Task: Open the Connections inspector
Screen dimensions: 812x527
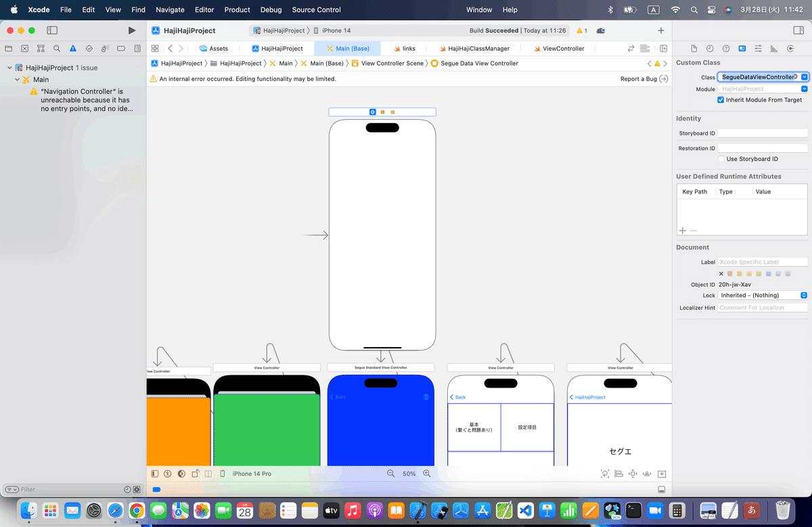Action: tap(790, 49)
